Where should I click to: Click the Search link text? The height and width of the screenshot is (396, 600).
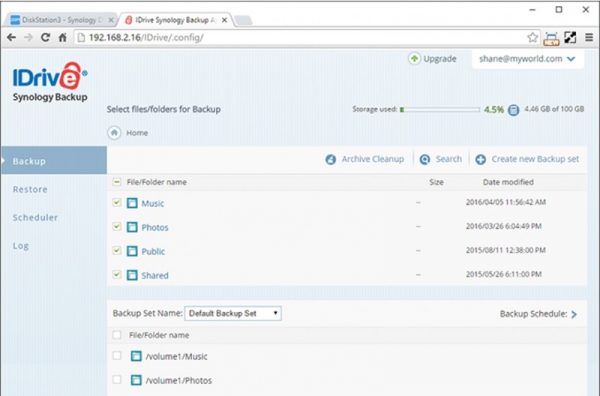click(x=448, y=159)
